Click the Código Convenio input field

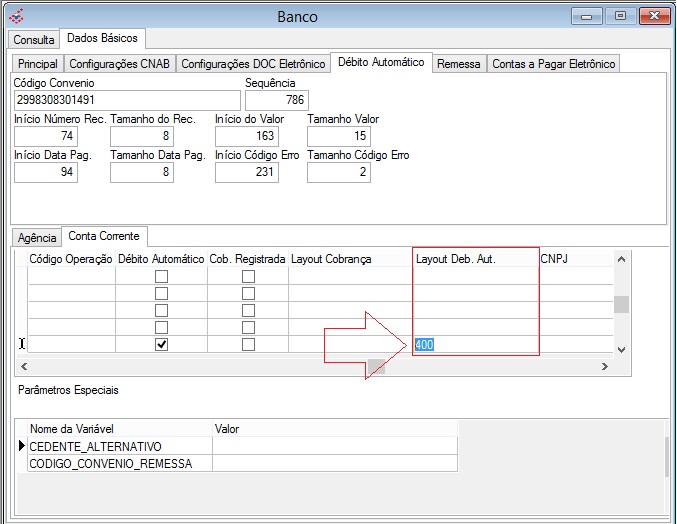[127, 100]
